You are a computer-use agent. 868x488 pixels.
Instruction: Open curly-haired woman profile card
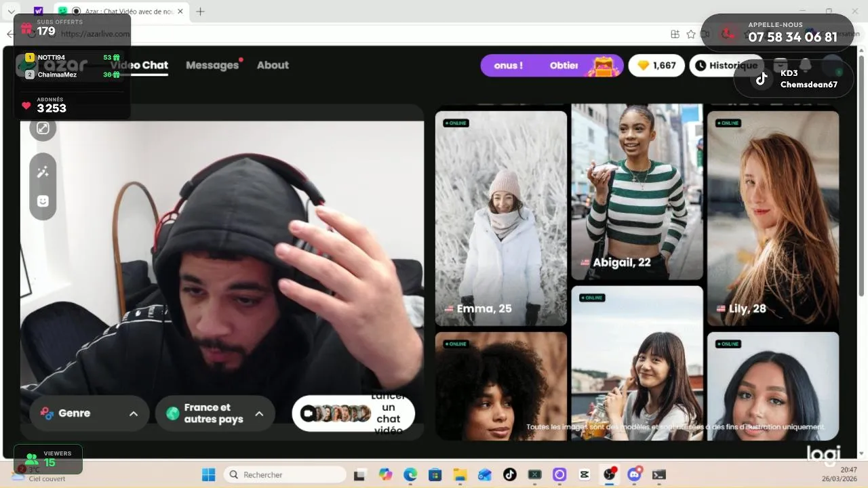click(x=500, y=386)
